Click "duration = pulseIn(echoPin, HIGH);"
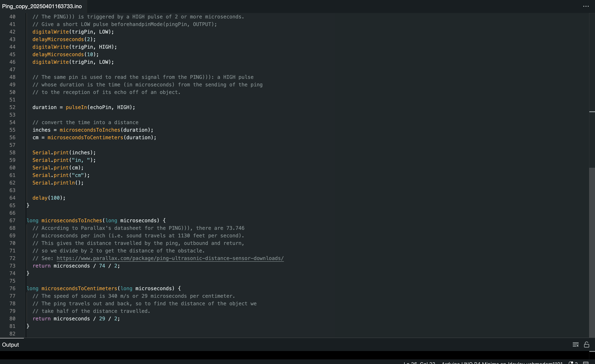Image resolution: width=595 pixels, height=364 pixels. click(84, 107)
